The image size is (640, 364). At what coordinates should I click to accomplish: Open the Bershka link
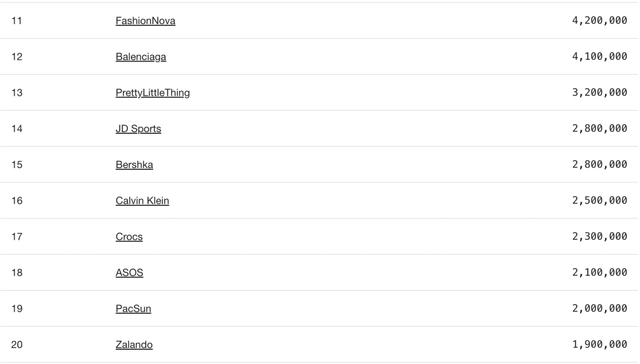click(135, 165)
